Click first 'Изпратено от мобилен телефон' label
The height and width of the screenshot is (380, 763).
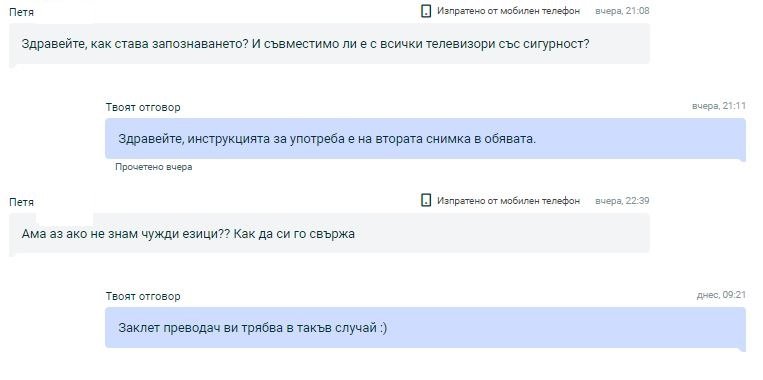(x=509, y=11)
